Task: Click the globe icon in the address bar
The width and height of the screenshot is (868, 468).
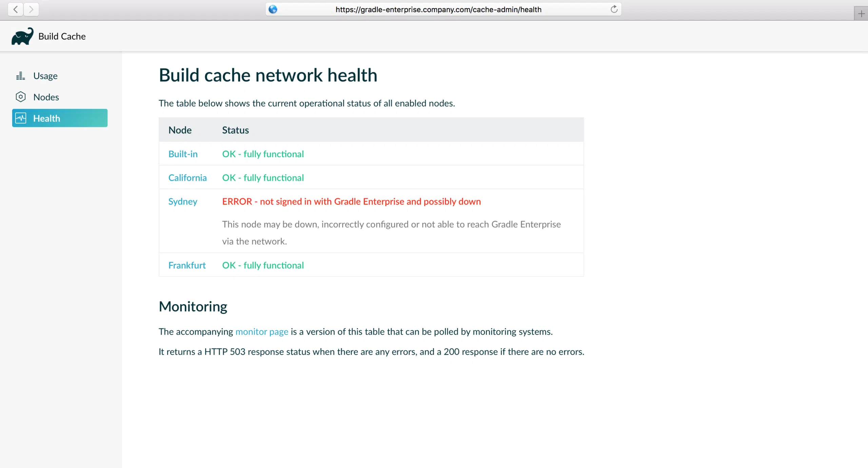Action: pos(273,9)
